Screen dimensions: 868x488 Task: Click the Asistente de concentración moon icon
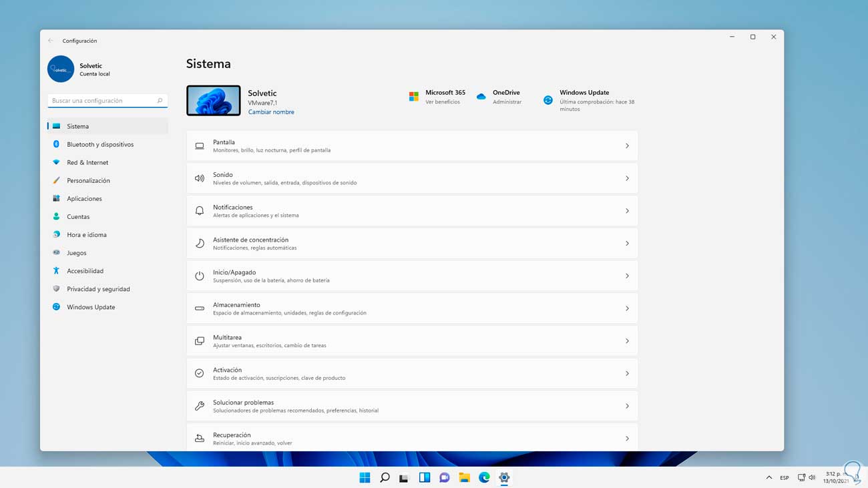click(200, 244)
